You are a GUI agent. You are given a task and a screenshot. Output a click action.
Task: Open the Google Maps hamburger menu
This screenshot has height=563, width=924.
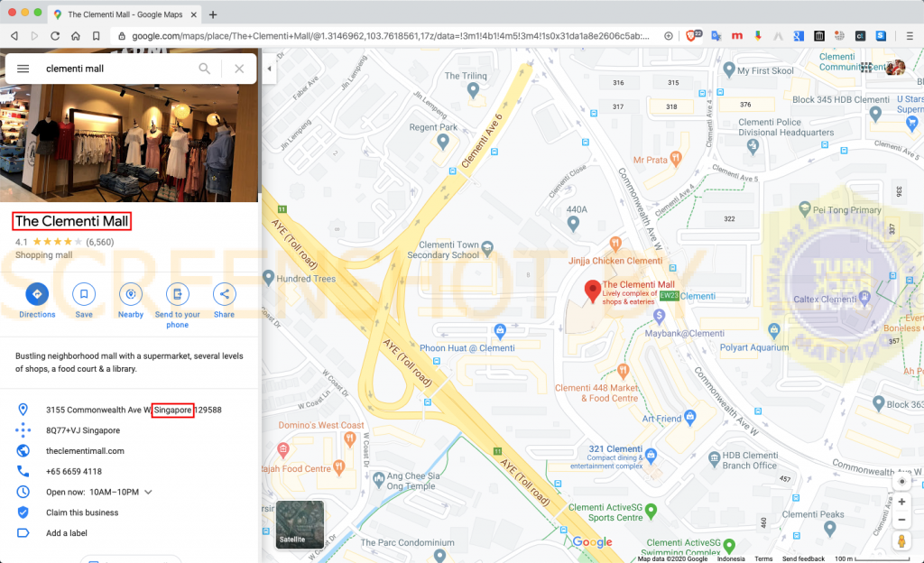tap(23, 69)
